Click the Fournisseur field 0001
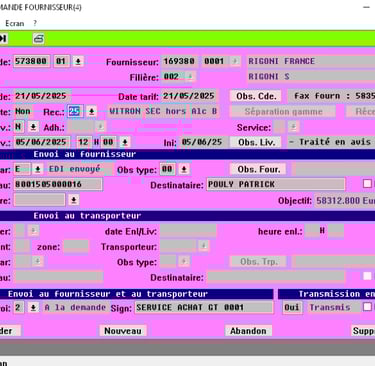 215,61
